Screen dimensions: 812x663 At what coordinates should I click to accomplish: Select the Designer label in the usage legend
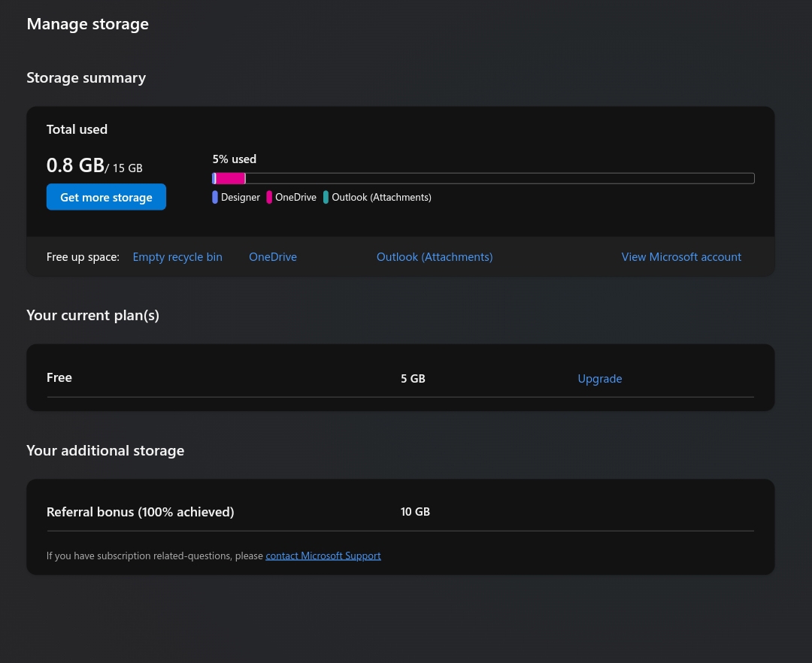240,196
